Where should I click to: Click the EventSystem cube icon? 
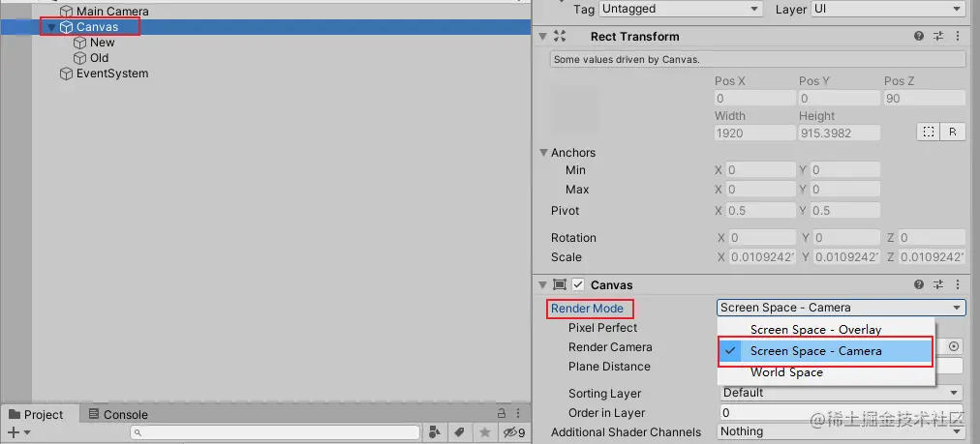click(66, 74)
